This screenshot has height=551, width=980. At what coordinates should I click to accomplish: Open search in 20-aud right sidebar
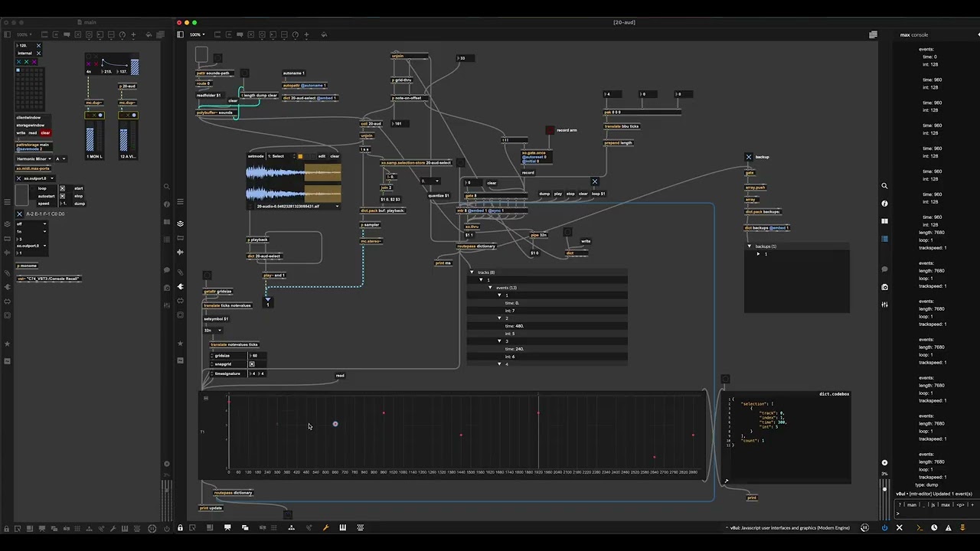click(x=884, y=185)
